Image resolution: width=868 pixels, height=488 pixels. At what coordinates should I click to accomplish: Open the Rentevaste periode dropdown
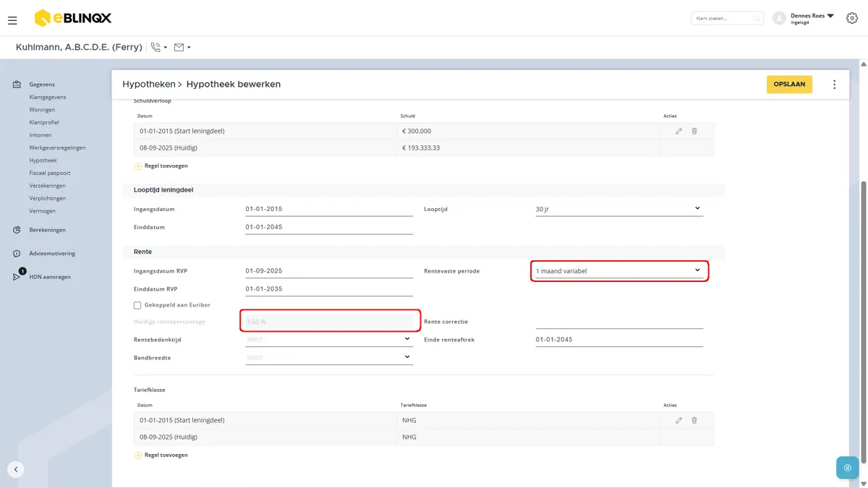pyautogui.click(x=618, y=271)
